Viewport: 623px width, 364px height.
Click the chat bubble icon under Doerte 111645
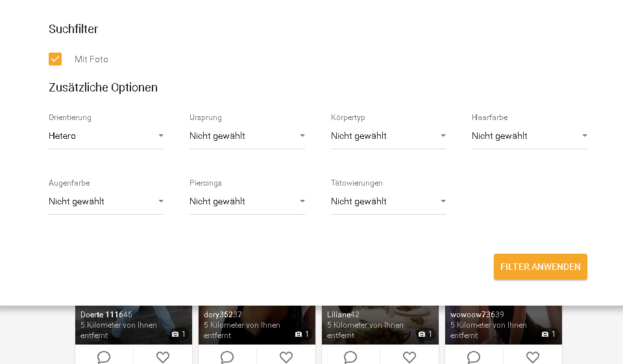tap(104, 357)
